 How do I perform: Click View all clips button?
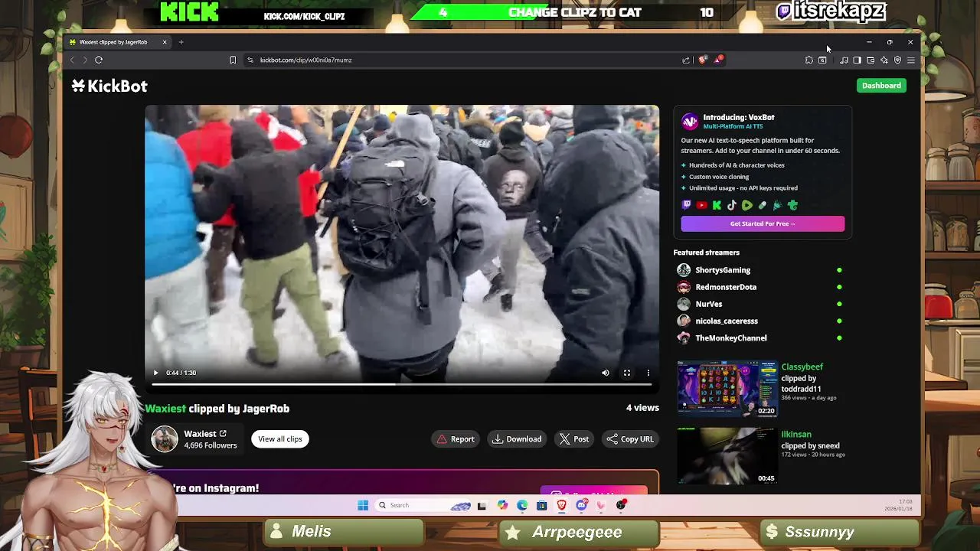(x=279, y=439)
